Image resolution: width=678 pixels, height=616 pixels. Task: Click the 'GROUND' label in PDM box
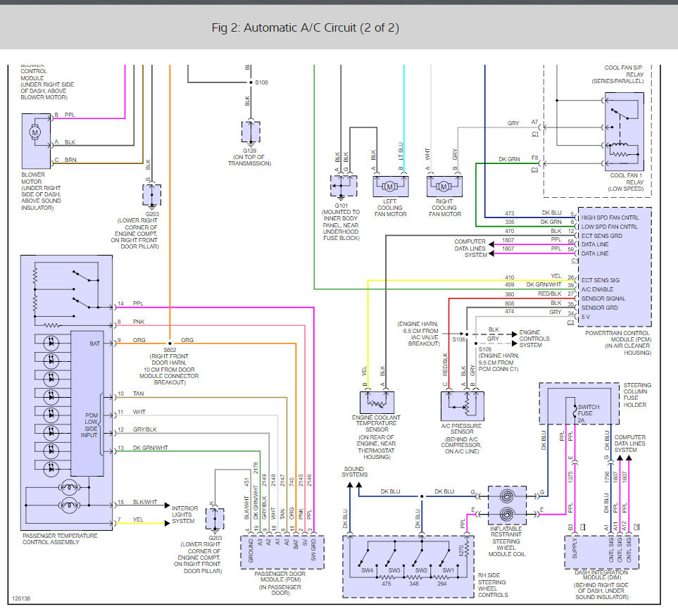click(x=251, y=551)
